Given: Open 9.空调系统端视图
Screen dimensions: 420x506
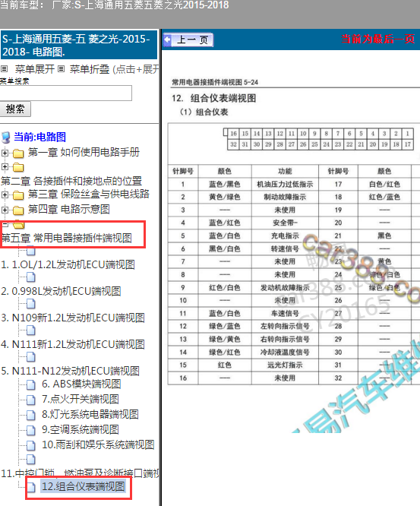Looking at the screenshot, I should pos(81,429).
